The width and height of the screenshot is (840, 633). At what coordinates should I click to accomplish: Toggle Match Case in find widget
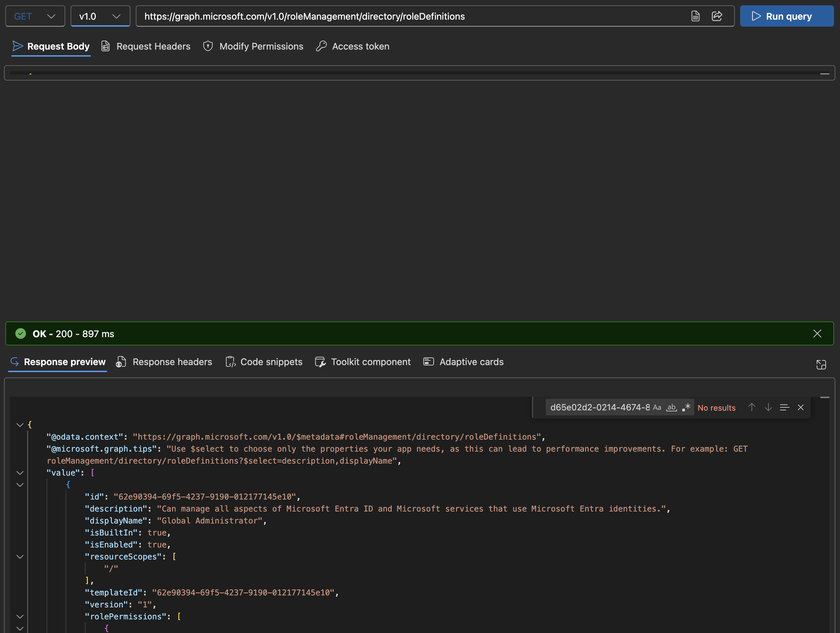point(657,407)
